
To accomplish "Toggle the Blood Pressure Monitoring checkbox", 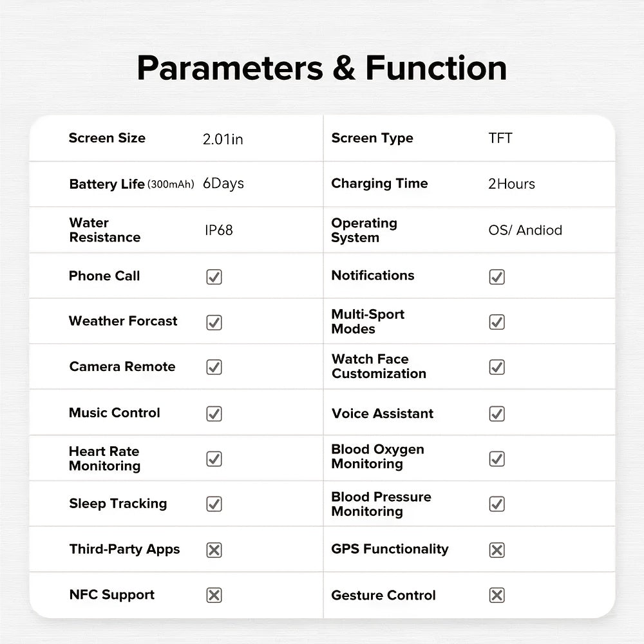I will pyautogui.click(x=497, y=504).
